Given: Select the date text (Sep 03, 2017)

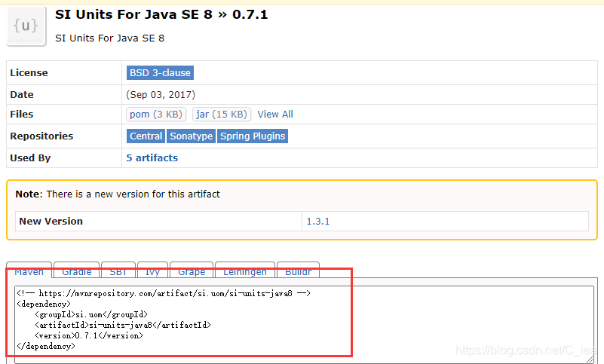Looking at the screenshot, I should tap(161, 95).
